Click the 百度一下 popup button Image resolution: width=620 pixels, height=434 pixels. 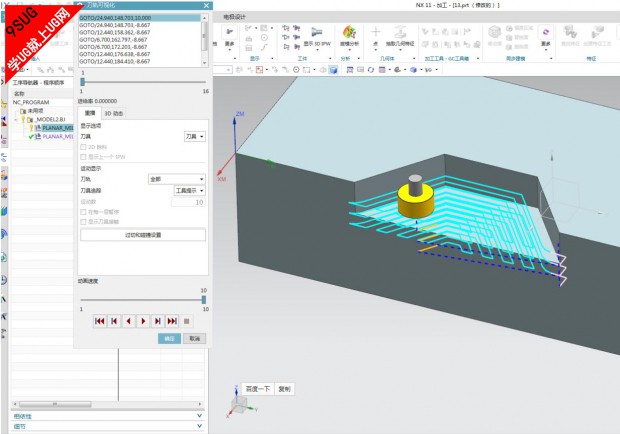coord(258,389)
